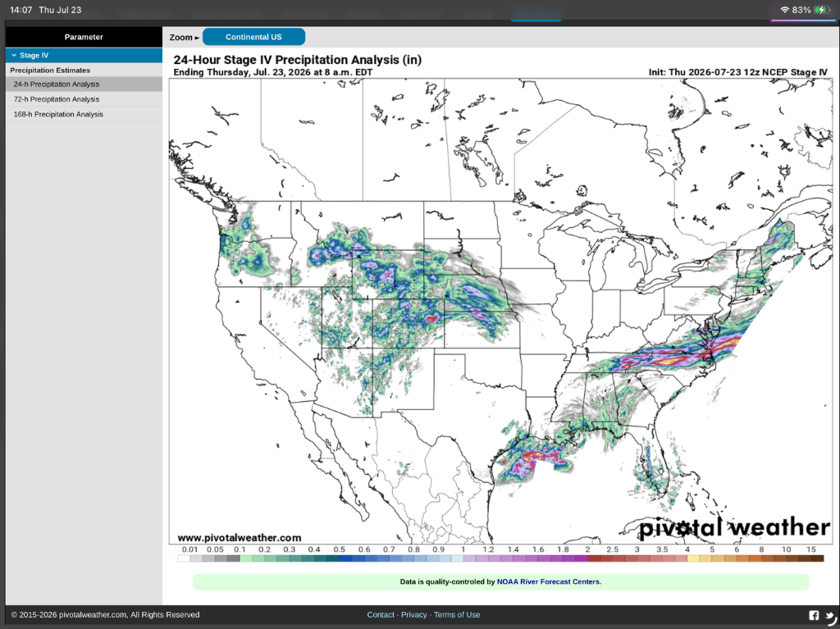Open the Continental US zoom selector
The height and width of the screenshot is (629, 840).
coord(254,37)
